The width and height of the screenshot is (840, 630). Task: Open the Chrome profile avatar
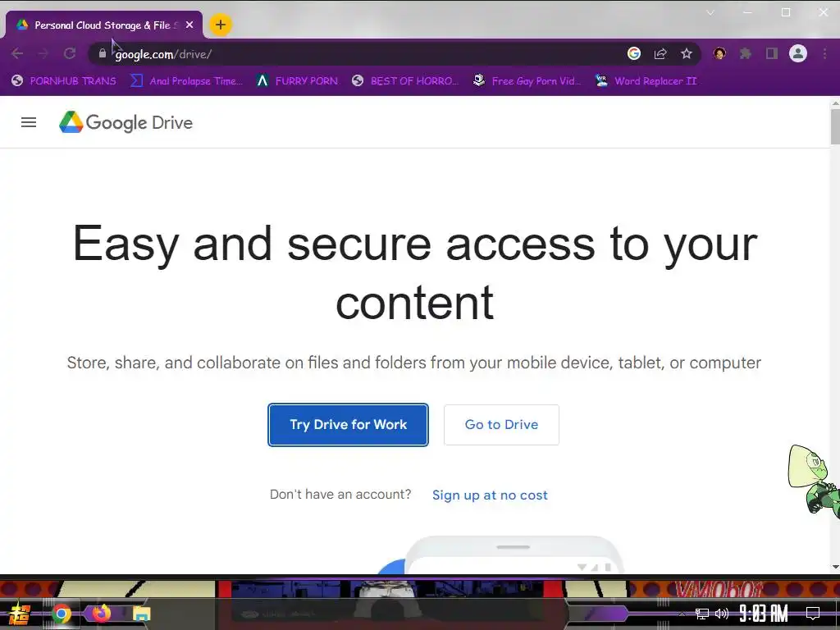click(x=797, y=53)
